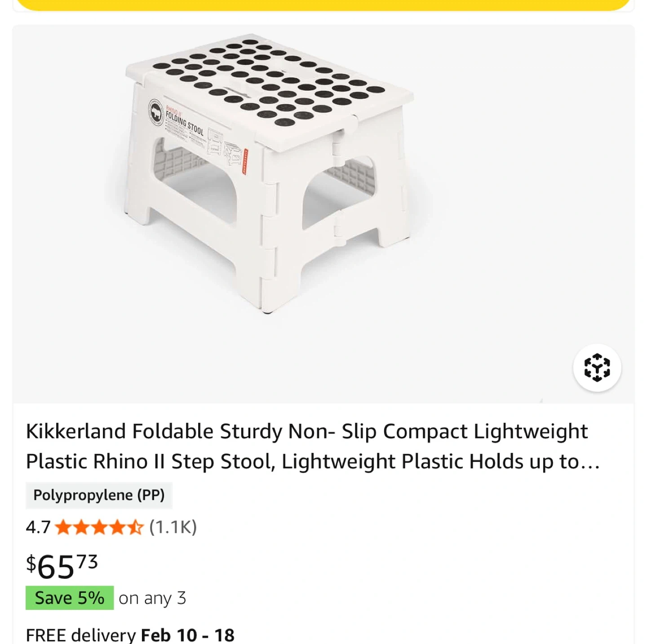Click the round rhino logo on the stool
The height and width of the screenshot is (644, 647).
click(156, 111)
